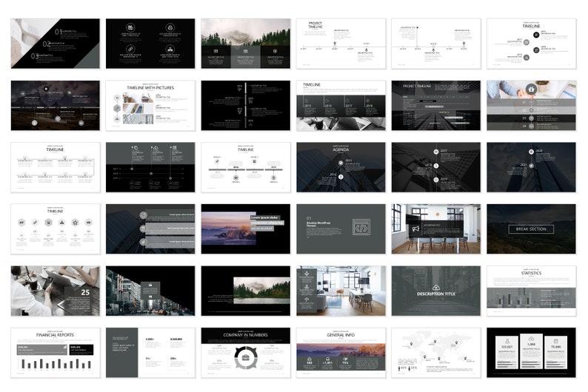The height and width of the screenshot is (392, 588).
Task: Open the world map slide with location pins
Action: [x=436, y=353]
